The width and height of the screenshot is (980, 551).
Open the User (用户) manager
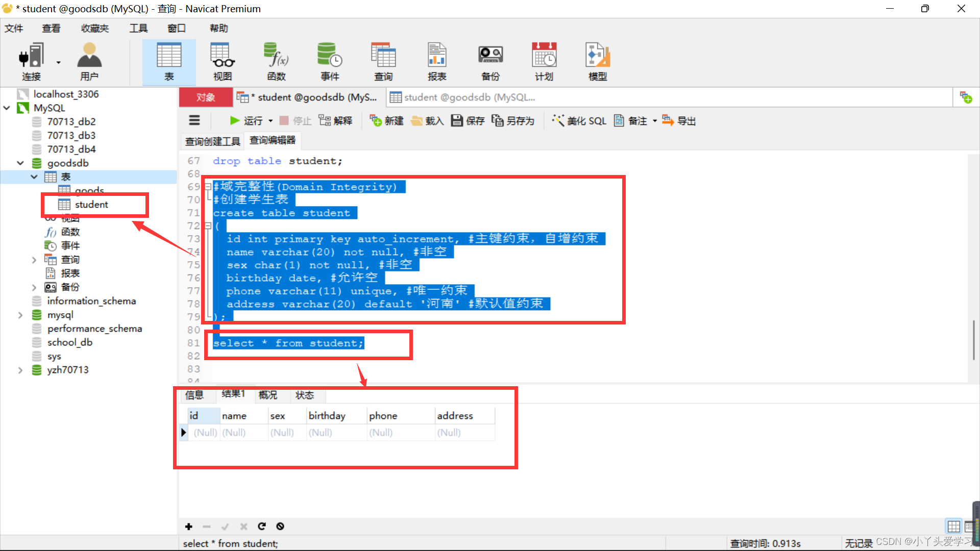(x=89, y=62)
